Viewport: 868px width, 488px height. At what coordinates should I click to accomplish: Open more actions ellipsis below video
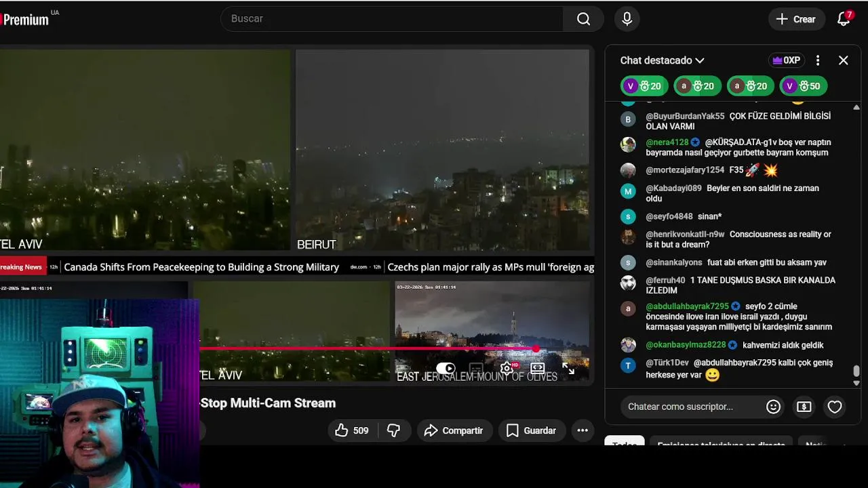[x=583, y=430]
